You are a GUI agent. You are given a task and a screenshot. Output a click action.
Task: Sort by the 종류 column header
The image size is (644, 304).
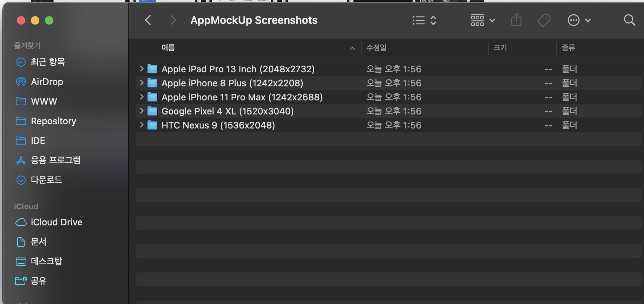pyautogui.click(x=568, y=48)
